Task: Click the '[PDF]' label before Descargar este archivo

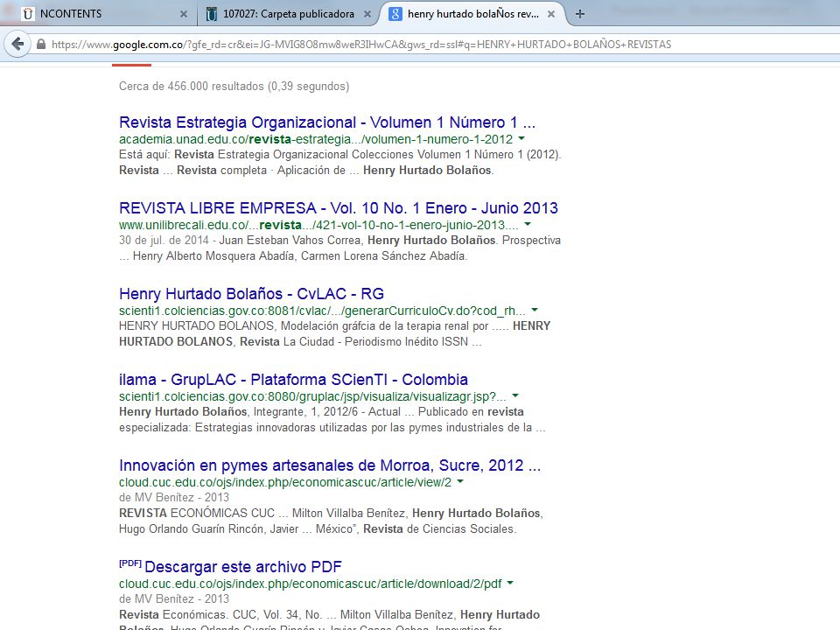Action: 130,563
